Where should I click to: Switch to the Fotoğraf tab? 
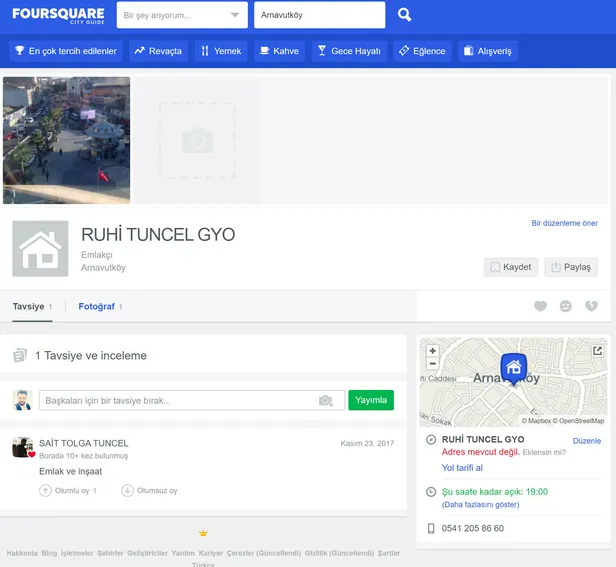pyautogui.click(x=97, y=307)
